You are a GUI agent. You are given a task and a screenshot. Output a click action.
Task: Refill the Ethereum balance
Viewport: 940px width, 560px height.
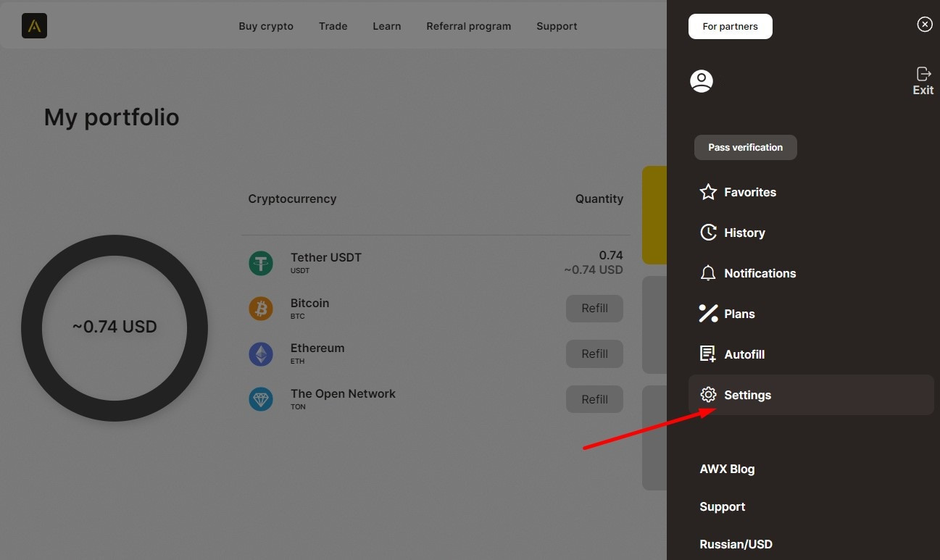(x=594, y=354)
